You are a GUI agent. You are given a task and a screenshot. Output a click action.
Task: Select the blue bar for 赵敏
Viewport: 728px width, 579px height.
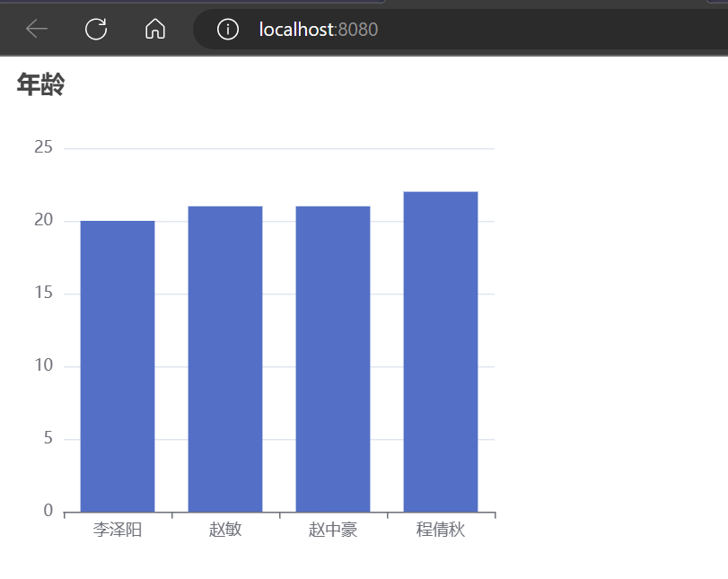225,359
